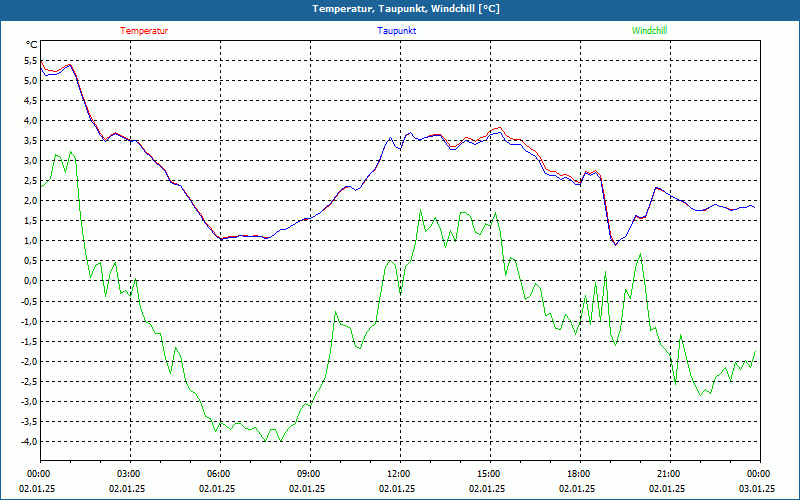The image size is (800, 500).
Task: Click the 3,5 y-axis value
Action: [31, 141]
